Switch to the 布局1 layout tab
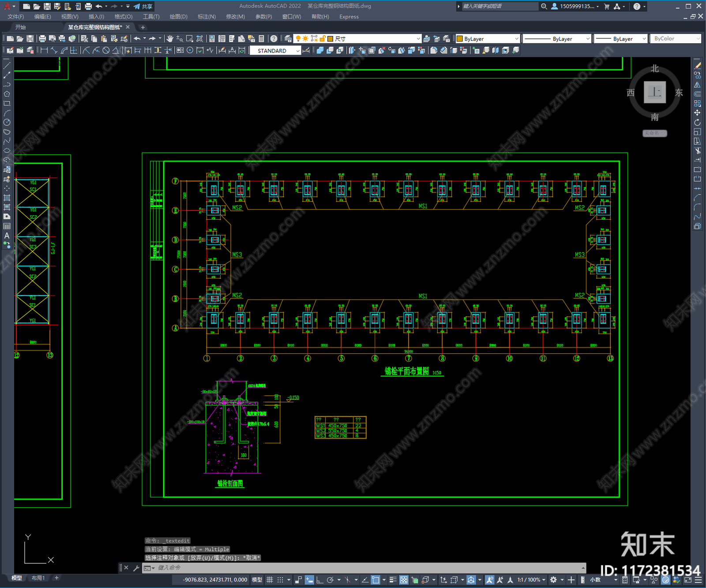706x588 pixels. pyautogui.click(x=38, y=578)
